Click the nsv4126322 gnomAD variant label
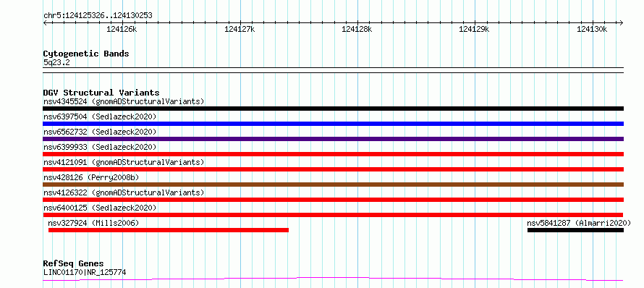Viewport: 644px width, 288px height. click(124, 192)
